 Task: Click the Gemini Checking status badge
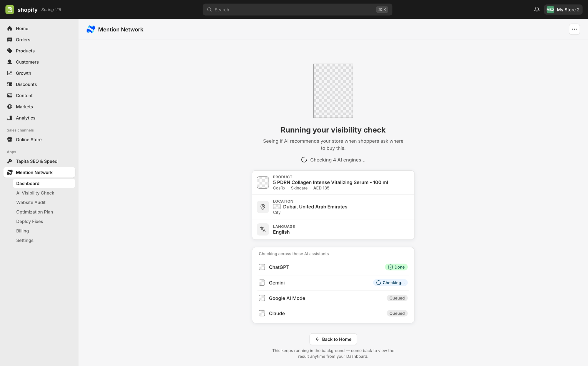point(390,283)
